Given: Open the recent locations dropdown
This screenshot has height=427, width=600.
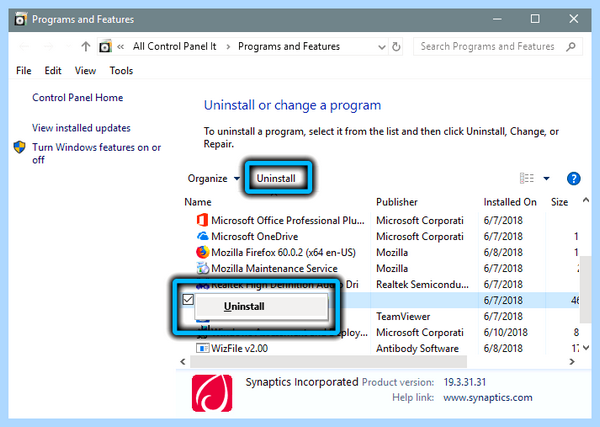Looking at the screenshot, I should (x=68, y=47).
